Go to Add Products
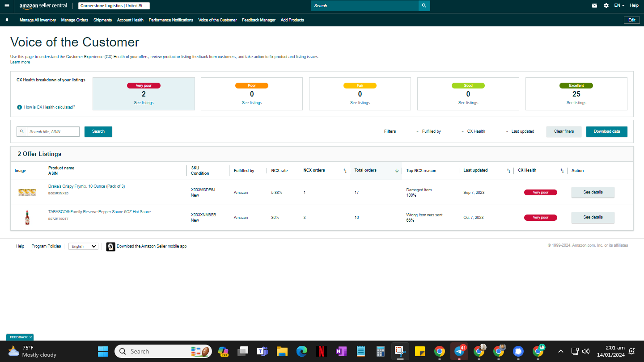The width and height of the screenshot is (644, 362). (x=292, y=20)
